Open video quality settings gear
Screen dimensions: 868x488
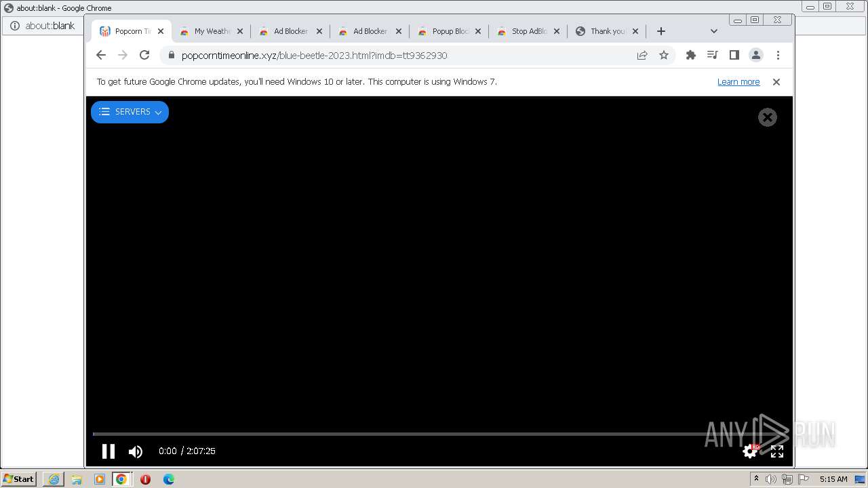(750, 451)
